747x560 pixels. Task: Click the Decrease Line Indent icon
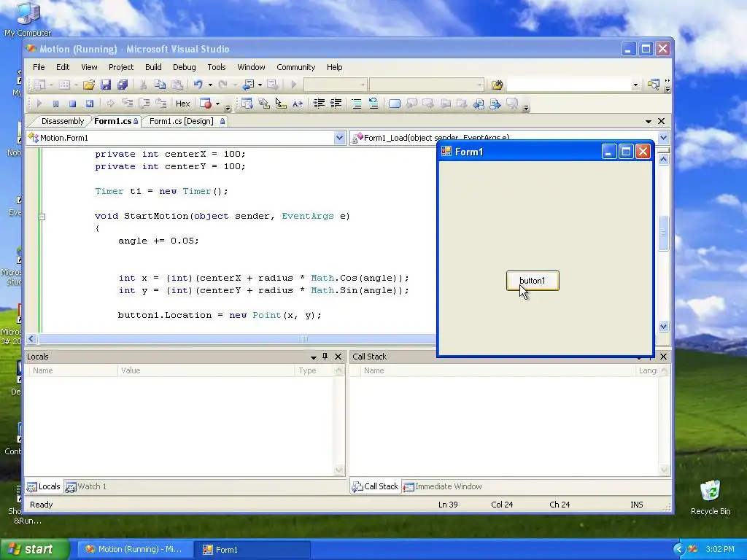(x=319, y=104)
